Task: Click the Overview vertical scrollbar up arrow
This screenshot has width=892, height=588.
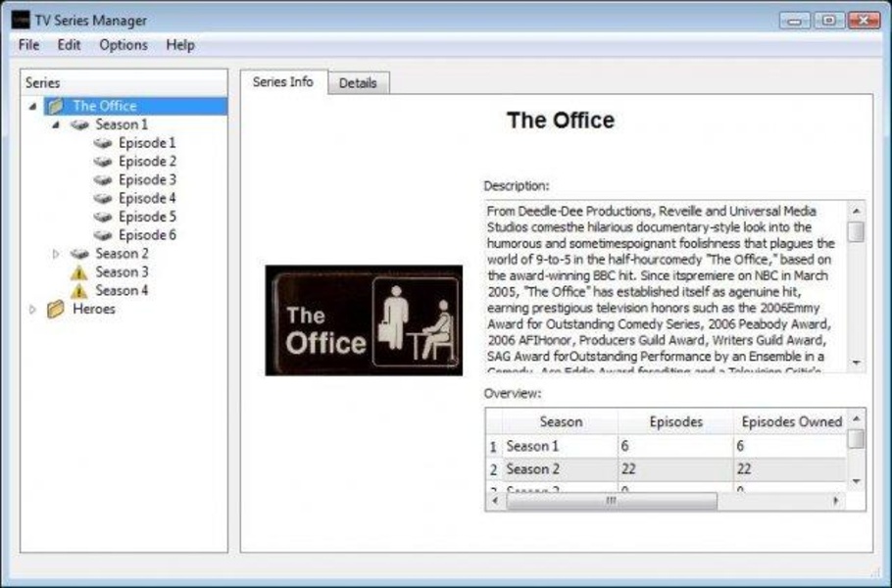Action: (856, 419)
